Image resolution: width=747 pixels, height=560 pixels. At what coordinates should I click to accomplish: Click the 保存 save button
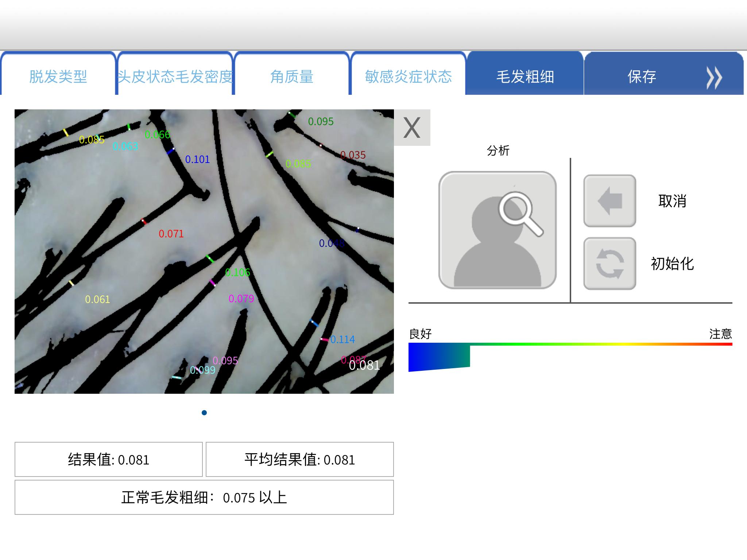pyautogui.click(x=642, y=77)
